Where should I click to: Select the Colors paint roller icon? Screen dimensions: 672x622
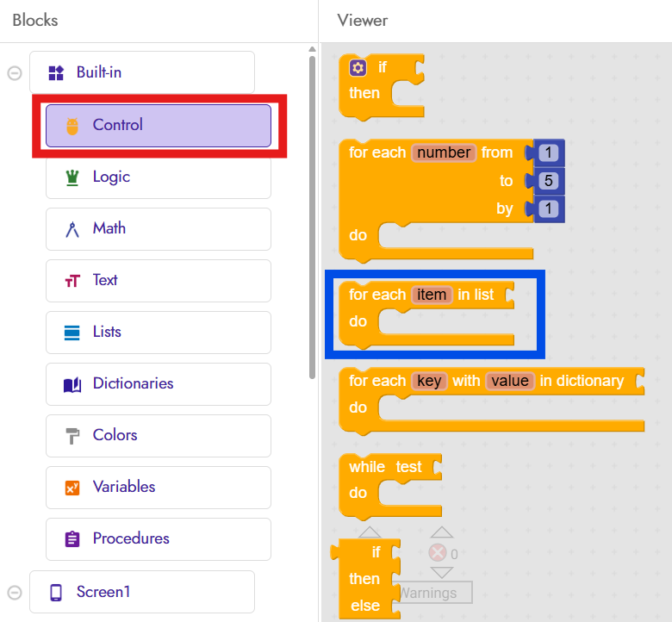(72, 436)
